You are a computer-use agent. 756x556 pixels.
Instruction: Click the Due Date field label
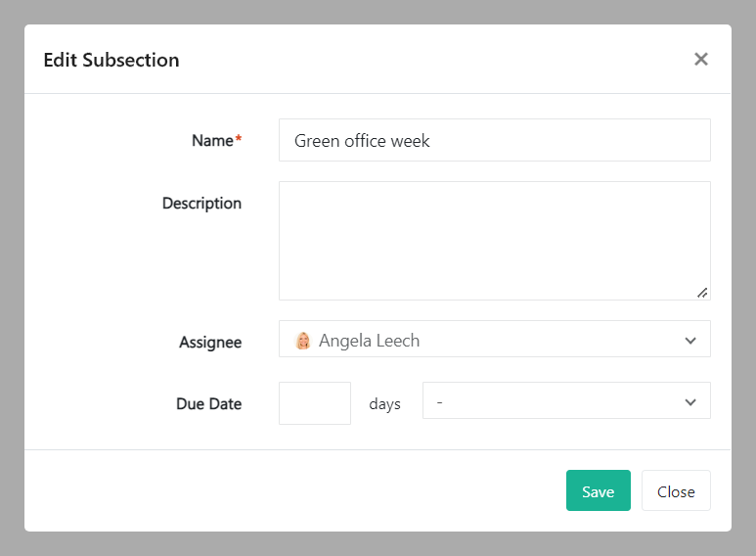point(208,403)
